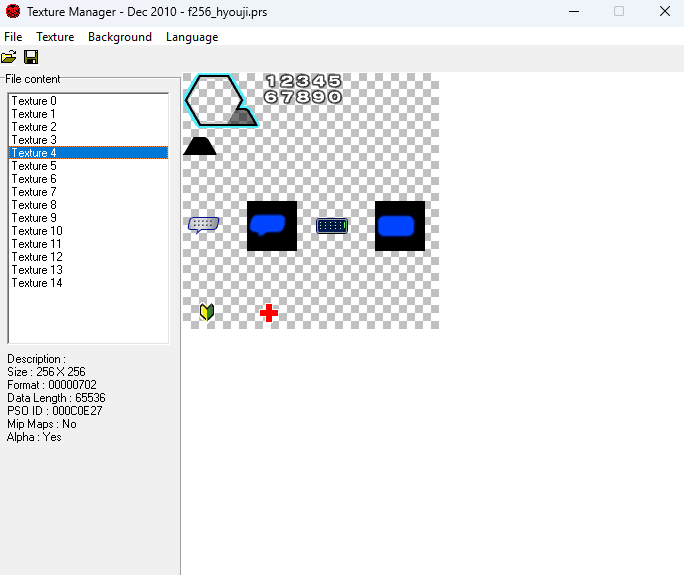Viewport: 684px width, 575px height.
Task: Pick Texture 14 at list bottom
Action: [37, 283]
